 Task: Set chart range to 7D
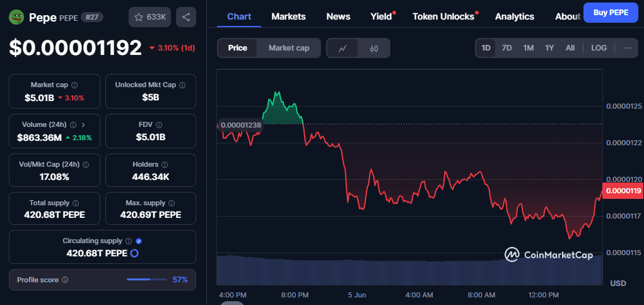pyautogui.click(x=507, y=48)
